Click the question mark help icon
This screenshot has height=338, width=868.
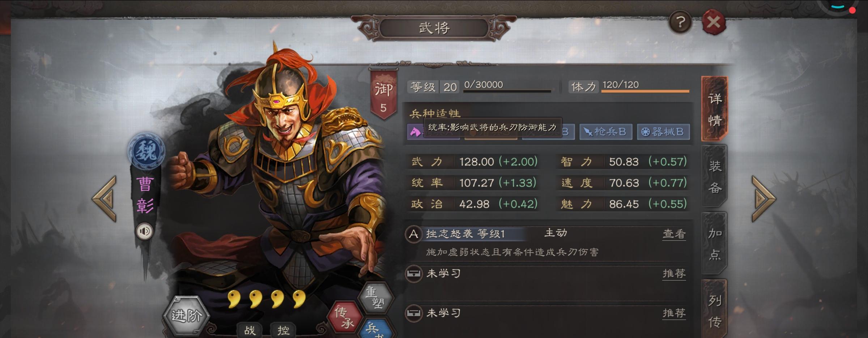pos(680,22)
